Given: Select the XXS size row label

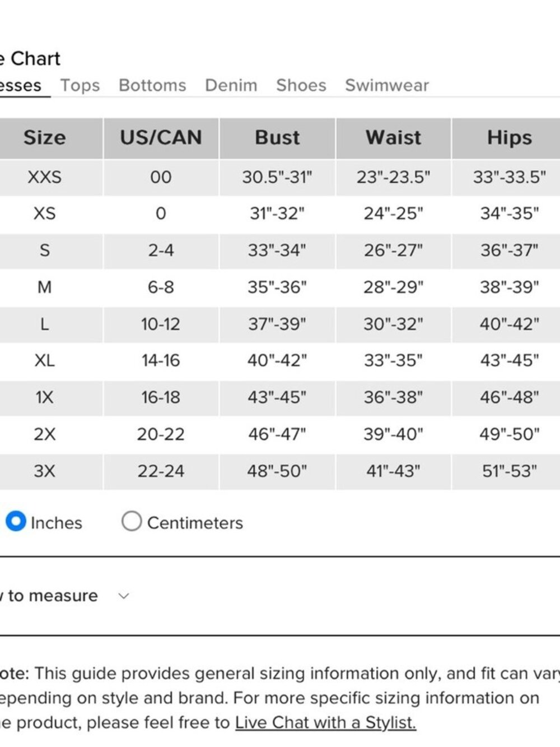Looking at the screenshot, I should (x=45, y=177).
